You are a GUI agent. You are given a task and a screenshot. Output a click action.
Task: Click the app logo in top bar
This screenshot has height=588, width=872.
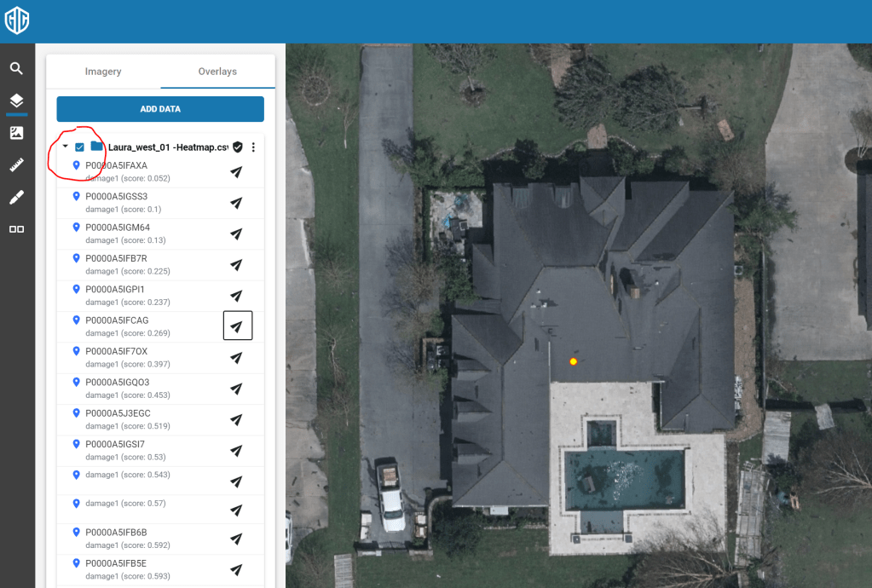[17, 20]
